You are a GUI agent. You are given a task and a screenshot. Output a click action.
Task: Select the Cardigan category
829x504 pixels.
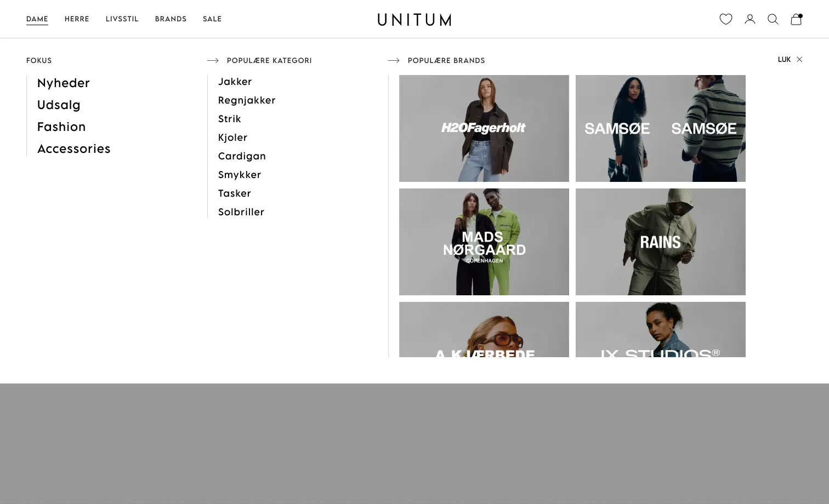coord(242,156)
